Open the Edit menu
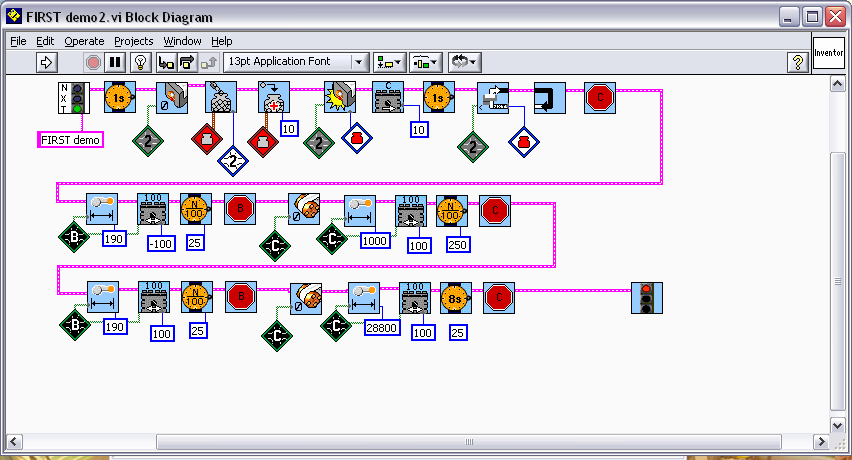Image resolution: width=852 pixels, height=460 pixels. pyautogui.click(x=45, y=41)
